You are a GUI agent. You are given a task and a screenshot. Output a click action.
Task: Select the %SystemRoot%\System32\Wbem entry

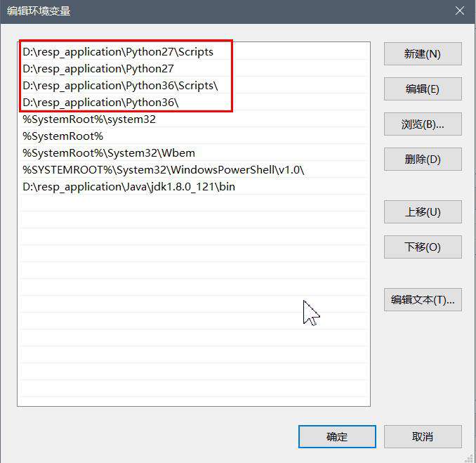(194, 153)
